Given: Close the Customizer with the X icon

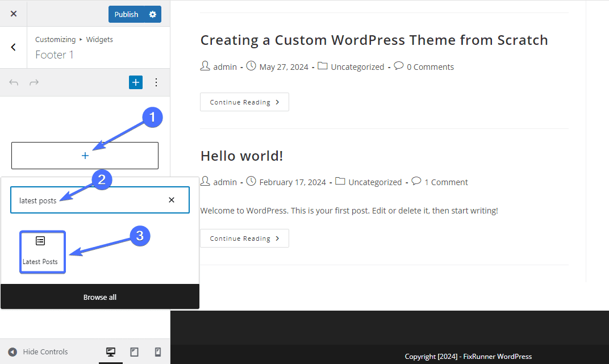Looking at the screenshot, I should pos(14,14).
